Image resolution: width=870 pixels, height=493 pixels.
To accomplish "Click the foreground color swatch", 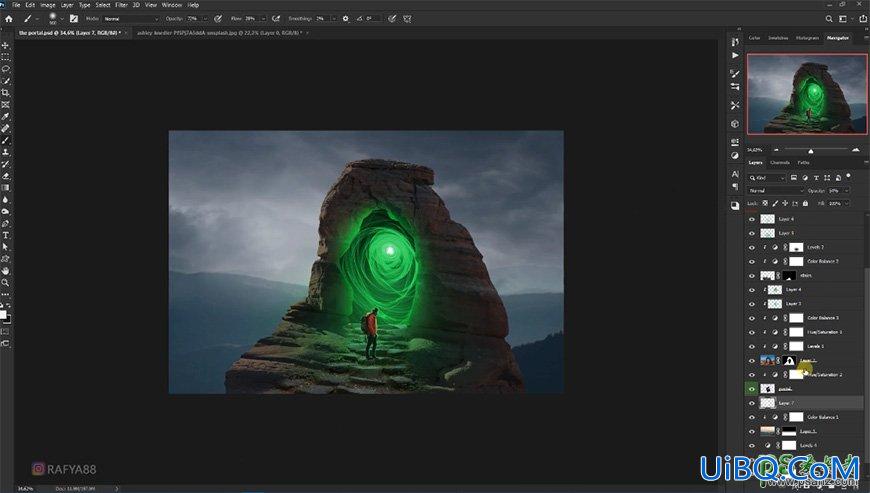I will pos(3,314).
